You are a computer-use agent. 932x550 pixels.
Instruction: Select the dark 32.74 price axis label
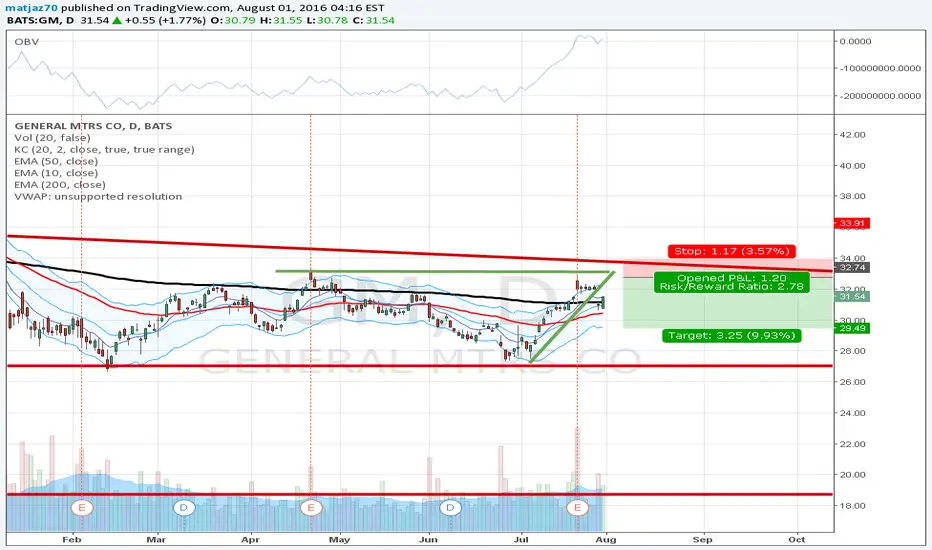(x=852, y=268)
